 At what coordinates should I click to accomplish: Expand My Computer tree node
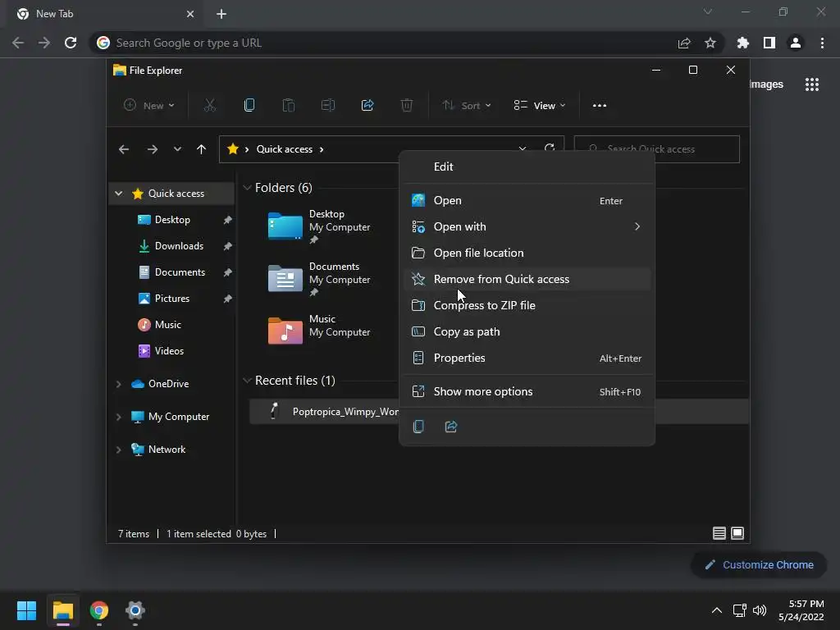[x=119, y=417]
